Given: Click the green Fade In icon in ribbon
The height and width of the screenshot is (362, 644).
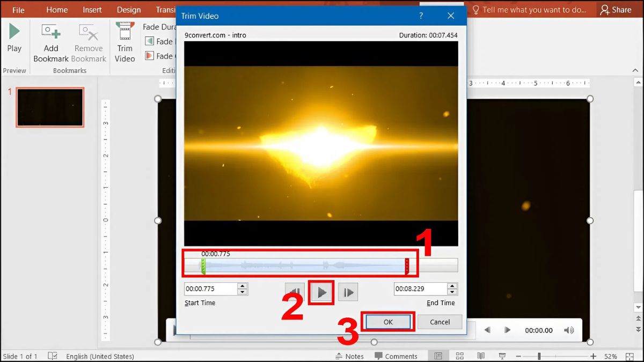Looking at the screenshot, I should (150, 41).
